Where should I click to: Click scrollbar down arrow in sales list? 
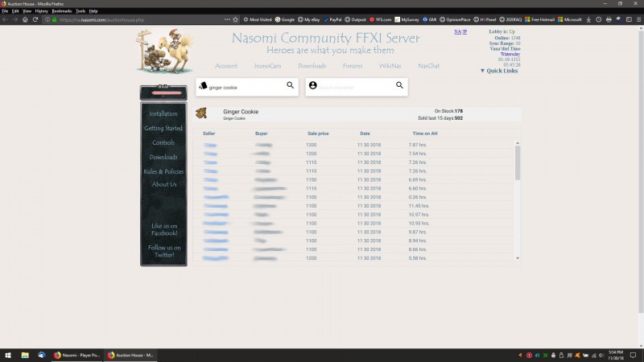(518, 258)
